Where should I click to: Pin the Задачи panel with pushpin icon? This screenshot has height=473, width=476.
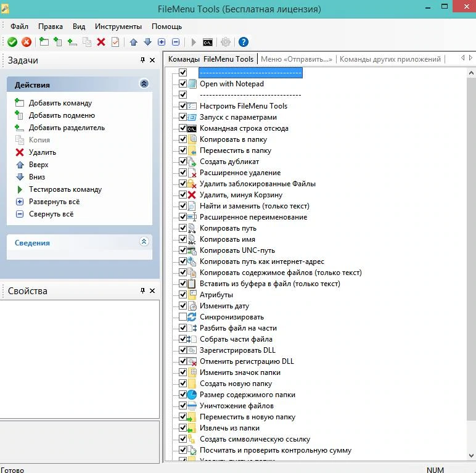[142, 60]
